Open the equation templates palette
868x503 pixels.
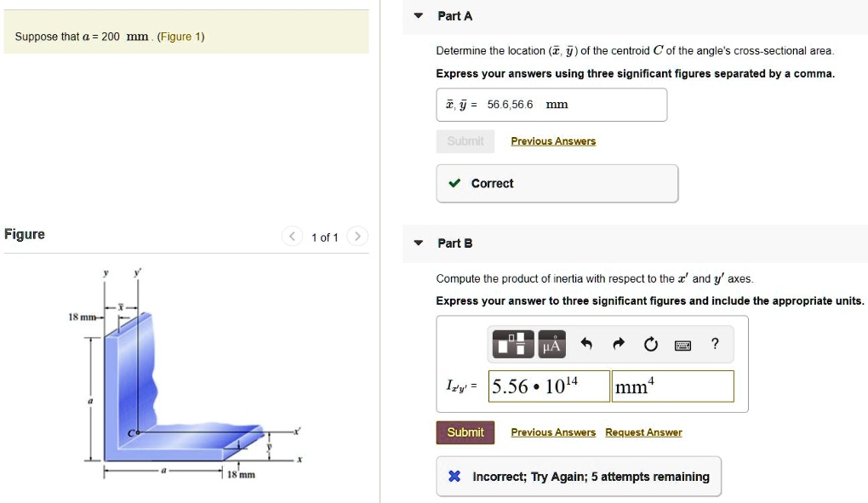(512, 344)
